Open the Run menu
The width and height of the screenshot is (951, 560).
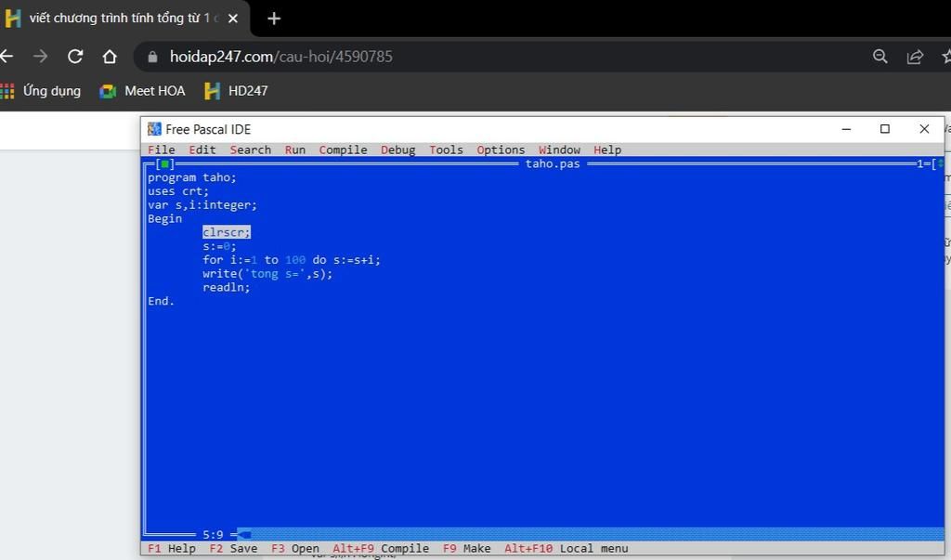295,150
